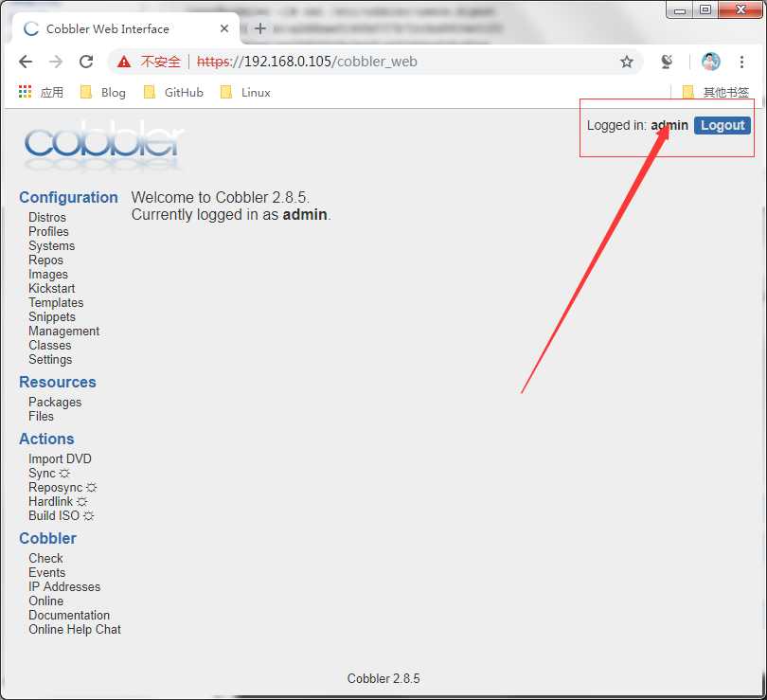Click the Cobbler 2.8.5 footer text
The width and height of the screenshot is (767, 700).
383,678
